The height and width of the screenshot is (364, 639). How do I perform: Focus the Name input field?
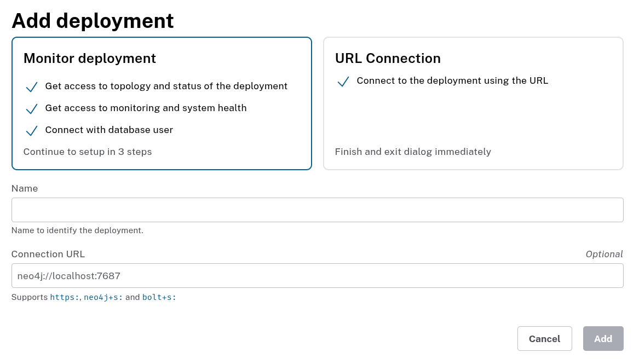tap(317, 210)
